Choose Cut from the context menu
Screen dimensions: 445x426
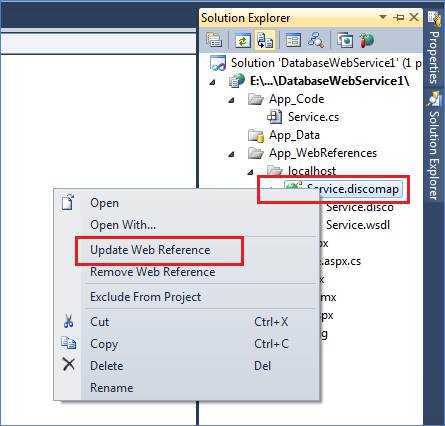pos(99,322)
